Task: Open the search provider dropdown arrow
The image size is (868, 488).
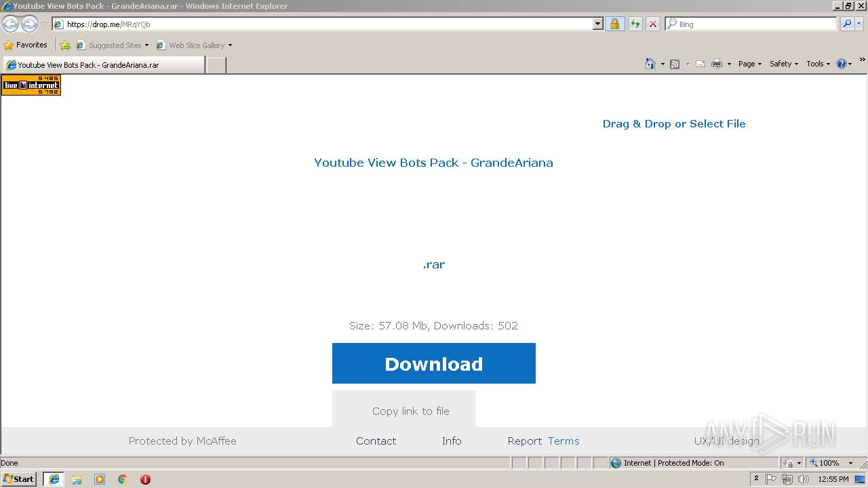Action: click(x=859, y=24)
